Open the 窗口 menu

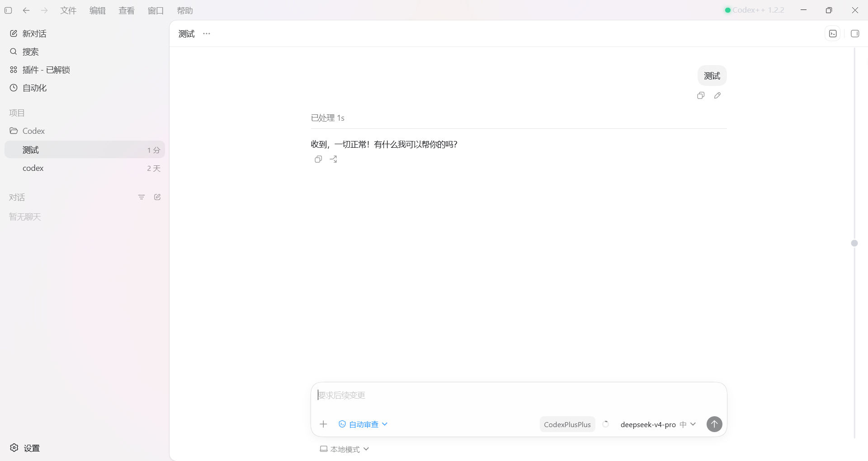[x=156, y=10]
